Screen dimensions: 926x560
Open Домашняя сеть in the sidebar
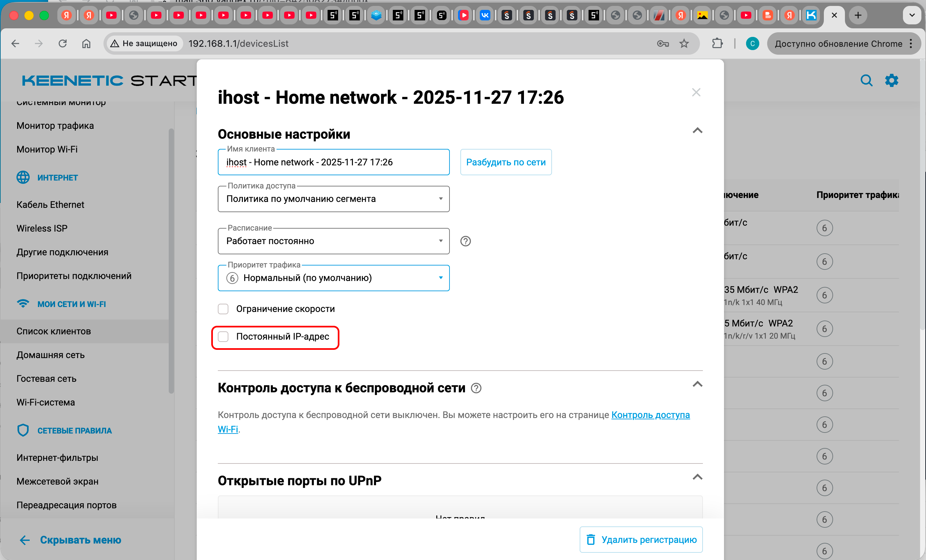coord(50,355)
